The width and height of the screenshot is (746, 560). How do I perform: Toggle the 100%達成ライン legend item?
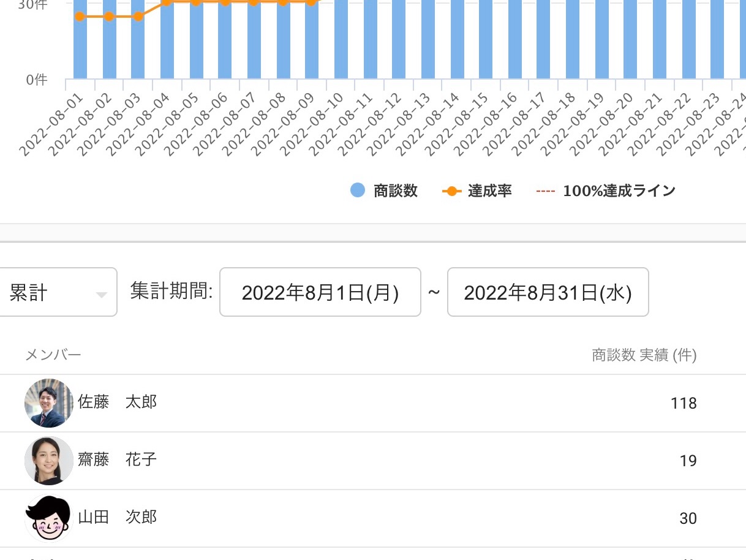pyautogui.click(x=606, y=191)
